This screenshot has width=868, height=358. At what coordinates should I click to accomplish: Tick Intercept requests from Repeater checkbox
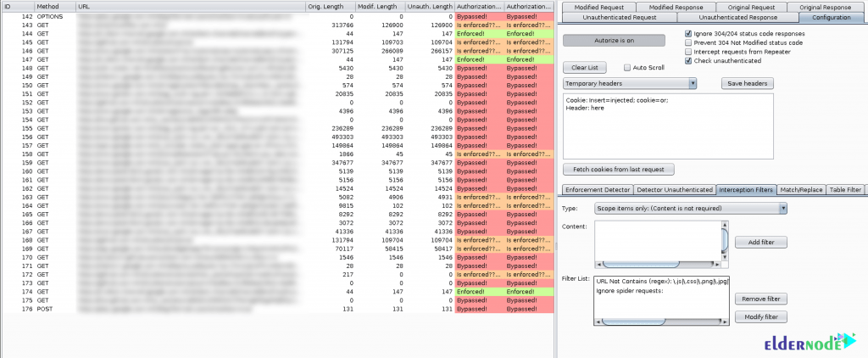tap(688, 52)
